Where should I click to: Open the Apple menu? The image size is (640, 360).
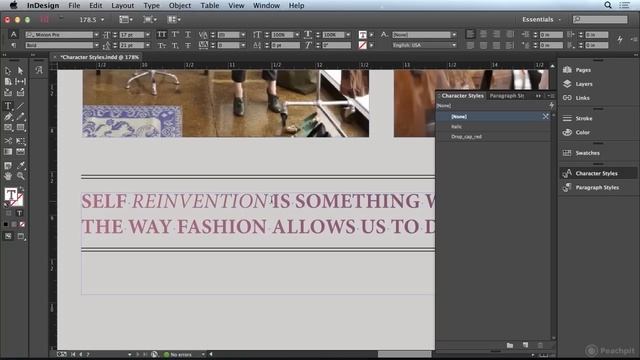pos(13,5)
